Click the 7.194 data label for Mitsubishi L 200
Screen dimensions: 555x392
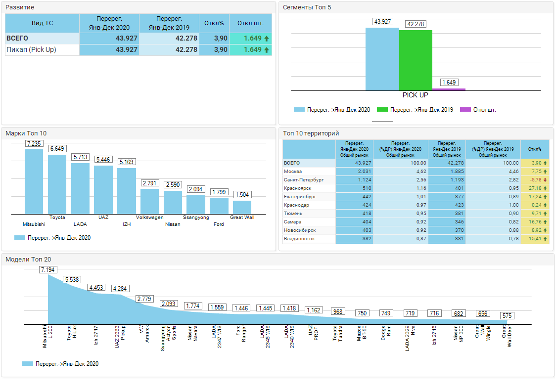(48, 269)
